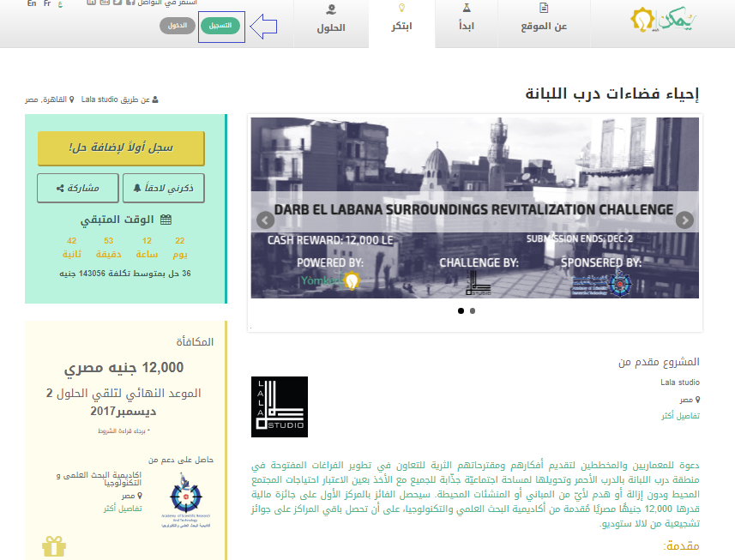Select the second carousel dot indicator

click(472, 311)
